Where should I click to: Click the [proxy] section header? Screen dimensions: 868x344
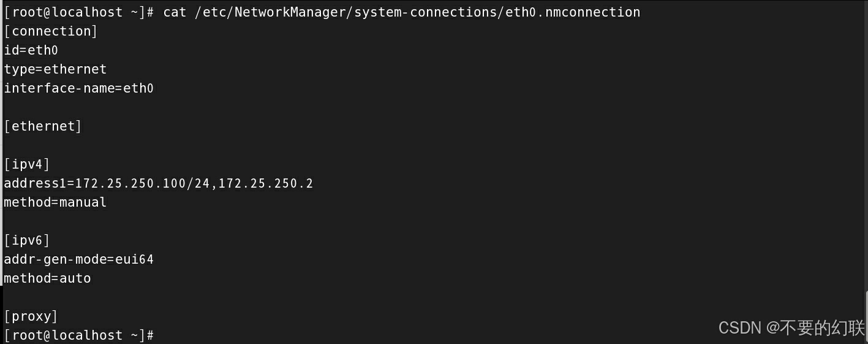[31, 316]
